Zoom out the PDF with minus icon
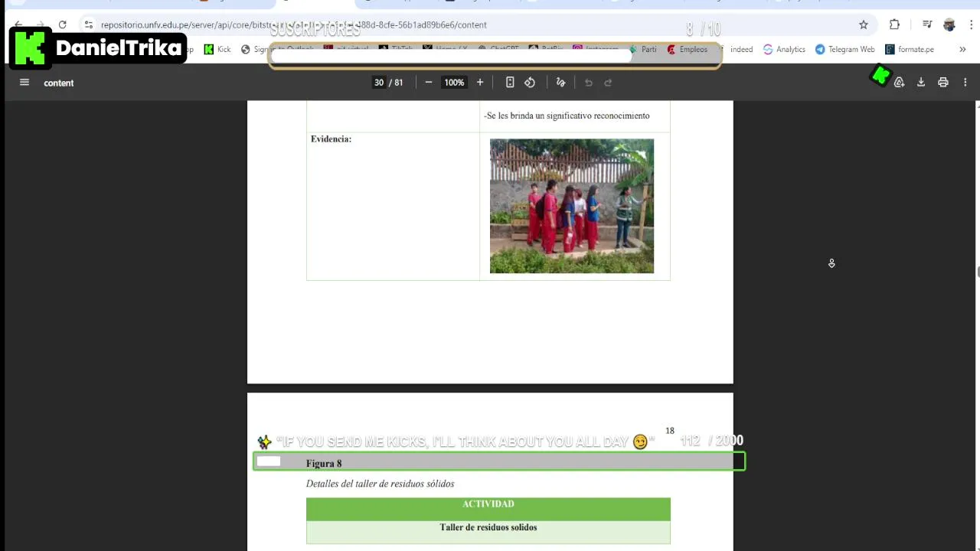Screen dimensions: 980x551 429,83
